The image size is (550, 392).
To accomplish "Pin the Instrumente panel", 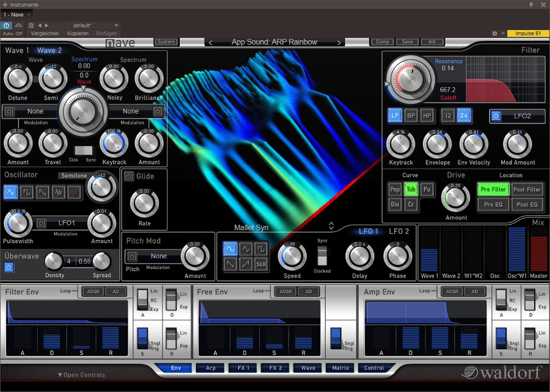I will tap(531, 4).
